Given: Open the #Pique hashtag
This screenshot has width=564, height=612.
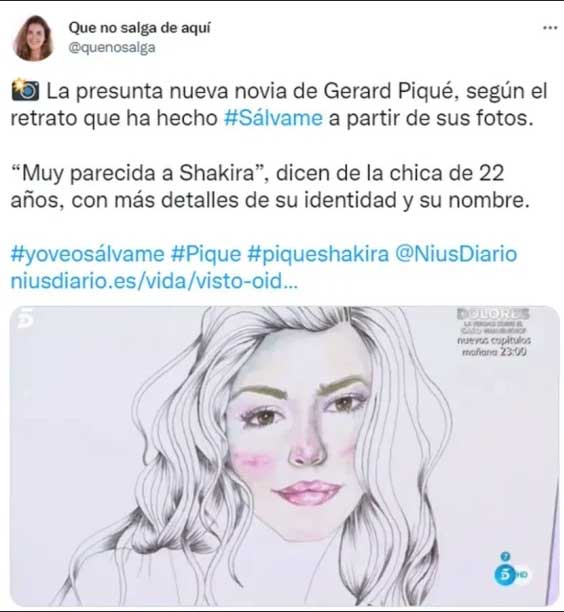Looking at the screenshot, I should 206,254.
